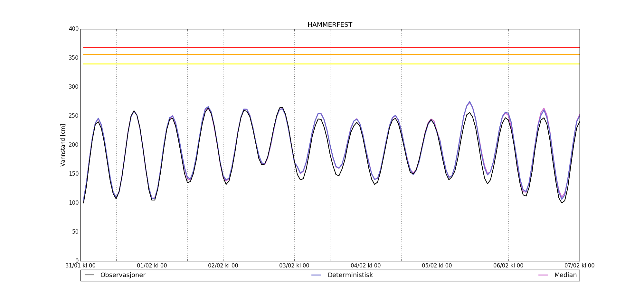Click the blue Deterministisk legend line sample

tap(317, 275)
